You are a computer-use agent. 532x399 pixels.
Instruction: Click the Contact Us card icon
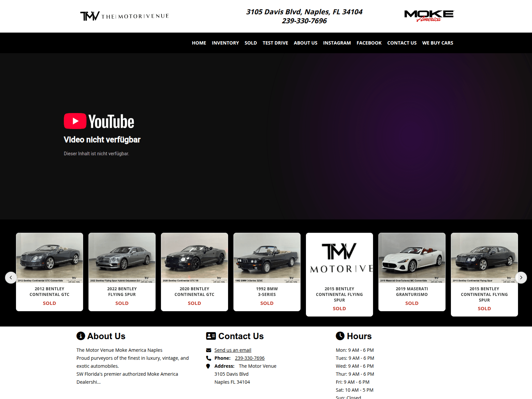click(211, 336)
